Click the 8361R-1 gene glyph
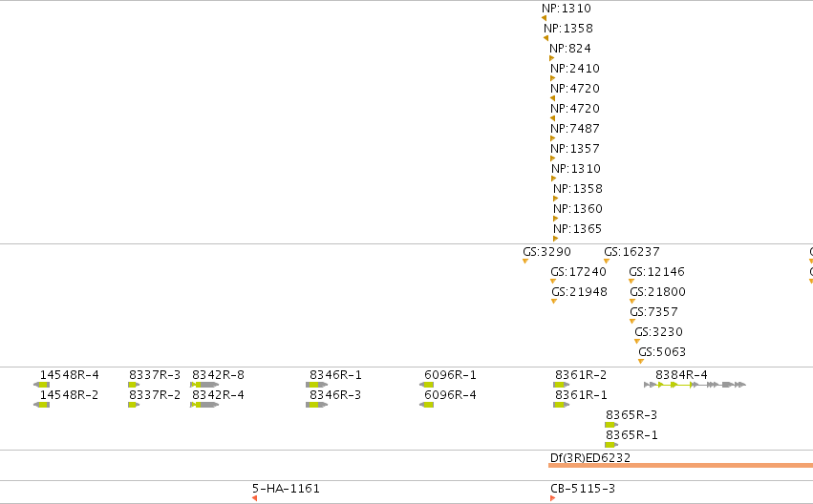Viewport: 813px width, 504px height. point(562,405)
